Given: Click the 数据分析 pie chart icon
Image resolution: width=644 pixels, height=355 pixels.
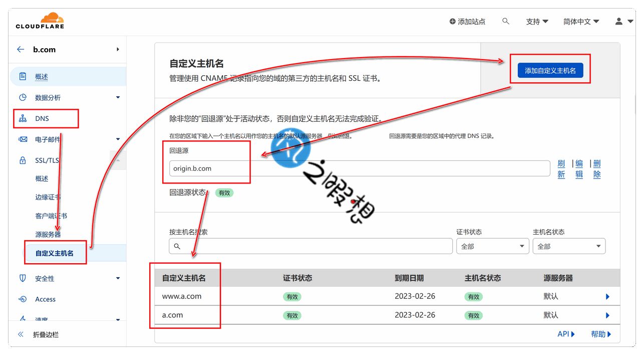Looking at the screenshot, I should [23, 97].
